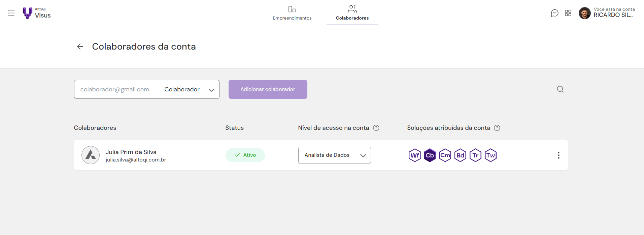Show help for Nível de acesso na conta
Image resolution: width=644 pixels, height=235 pixels.
(x=376, y=128)
